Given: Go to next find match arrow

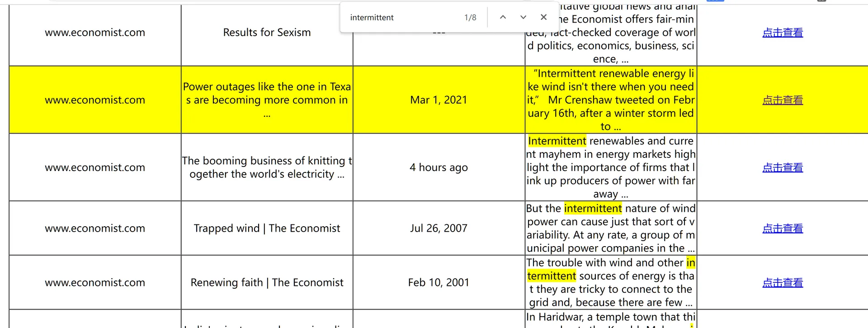Looking at the screenshot, I should click(x=523, y=17).
